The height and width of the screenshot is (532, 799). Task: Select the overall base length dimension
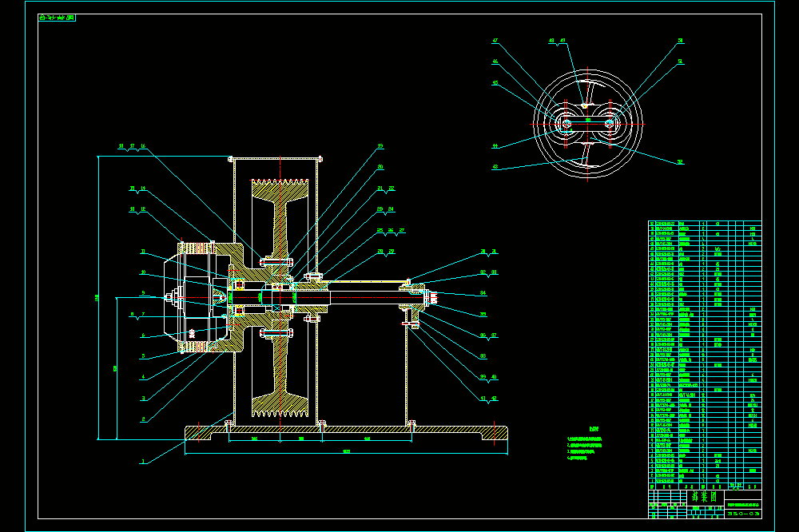346,451
